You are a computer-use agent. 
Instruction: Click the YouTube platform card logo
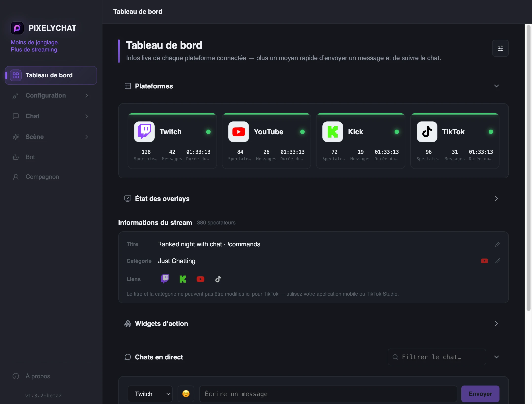(x=239, y=132)
